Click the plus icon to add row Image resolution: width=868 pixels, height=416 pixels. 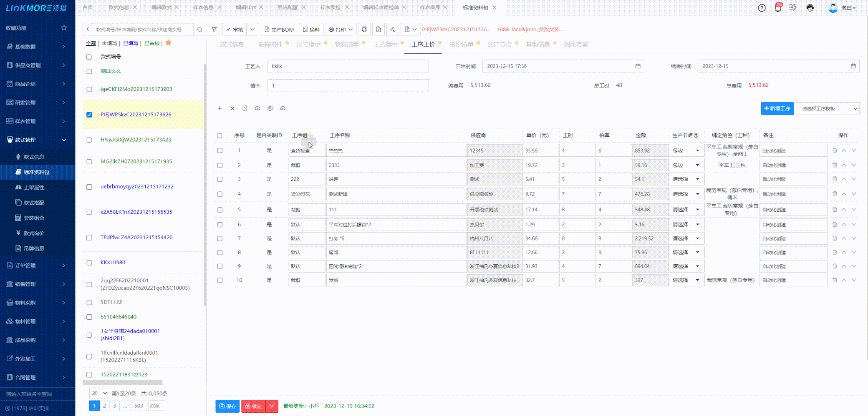(x=220, y=108)
